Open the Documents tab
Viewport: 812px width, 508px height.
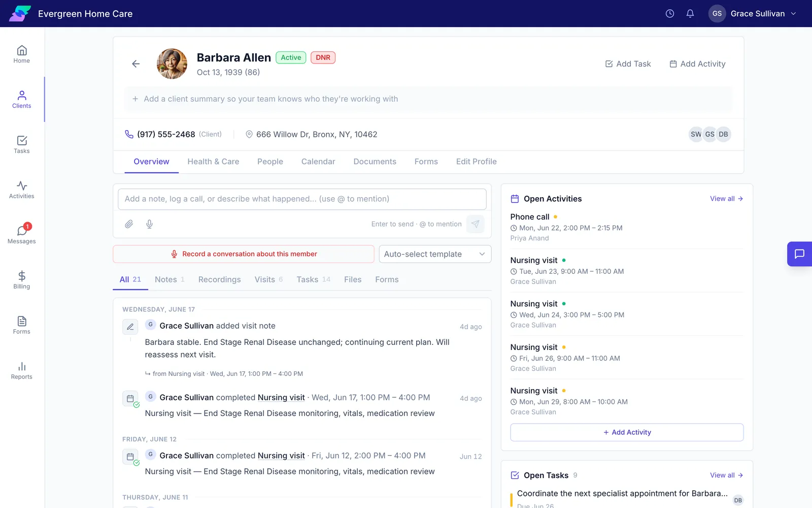375,162
